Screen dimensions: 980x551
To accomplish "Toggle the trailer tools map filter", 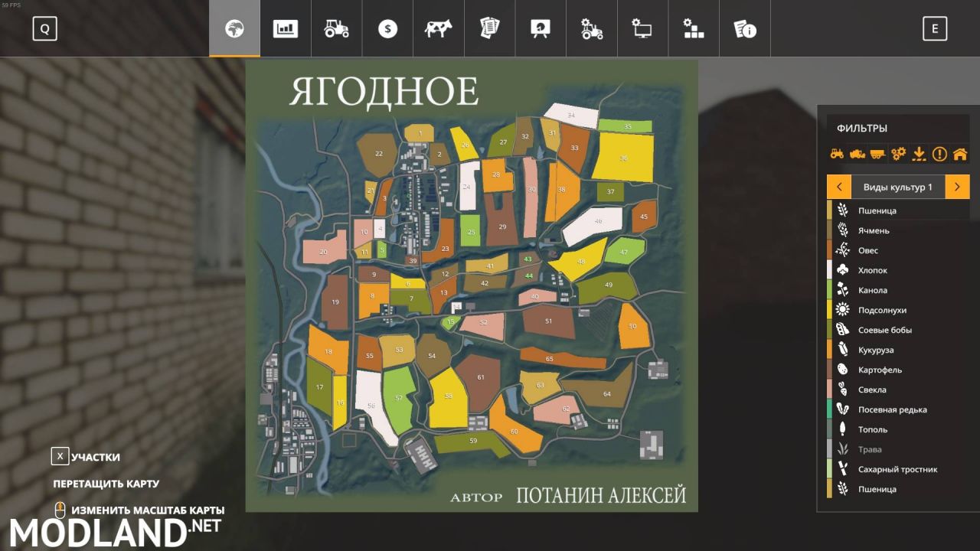I will 877,154.
